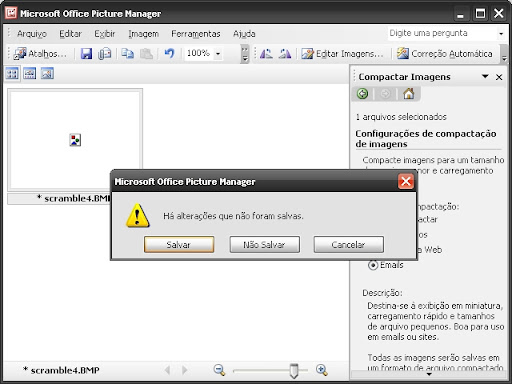Click the Digite uma pergunta help box
Screen dimensions: 512x384
click(x=442, y=33)
